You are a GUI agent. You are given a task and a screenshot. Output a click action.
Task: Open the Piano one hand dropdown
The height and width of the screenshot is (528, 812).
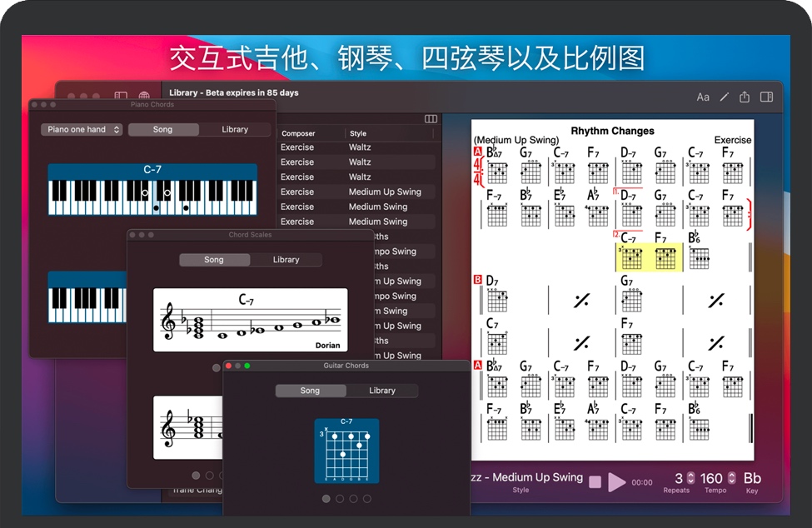tap(82, 129)
